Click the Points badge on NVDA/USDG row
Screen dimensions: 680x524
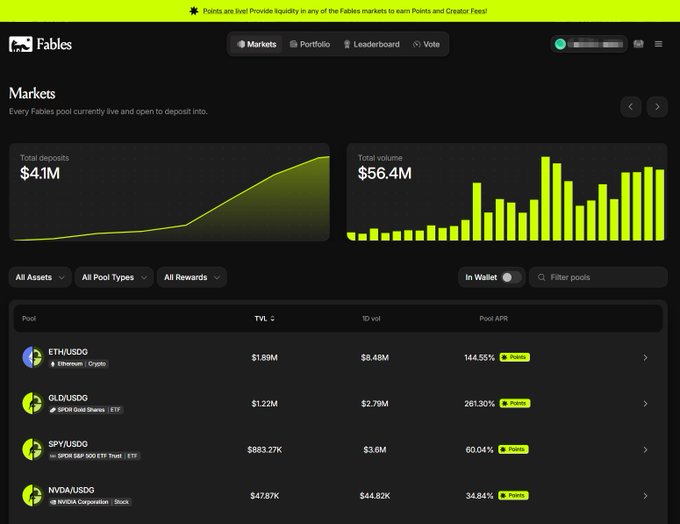click(x=513, y=495)
